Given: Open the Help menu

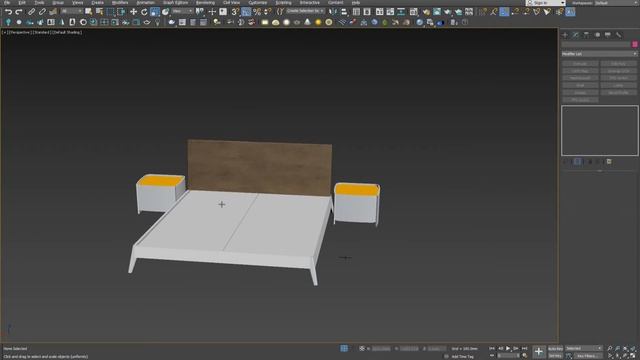Looking at the screenshot, I should 356,3.
